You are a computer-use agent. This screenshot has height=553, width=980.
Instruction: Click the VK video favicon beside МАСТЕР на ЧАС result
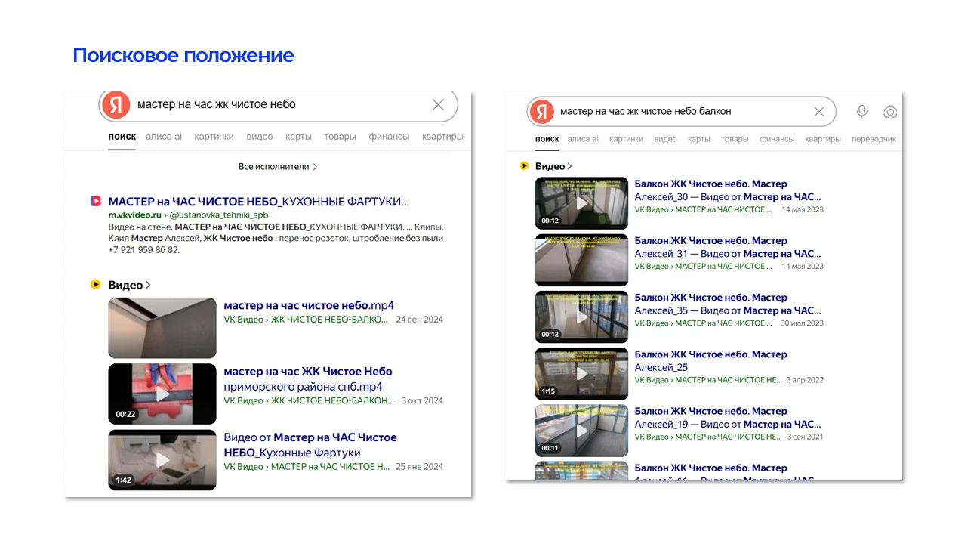coord(95,202)
